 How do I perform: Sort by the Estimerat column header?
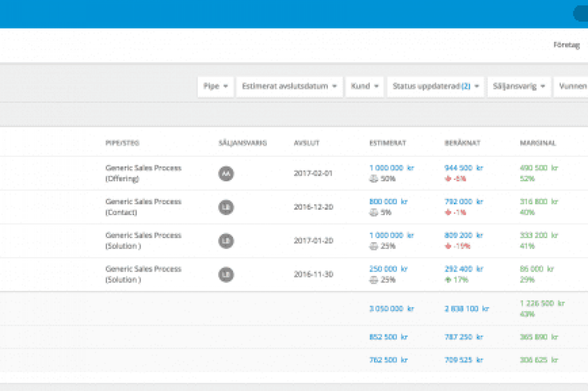pos(387,143)
